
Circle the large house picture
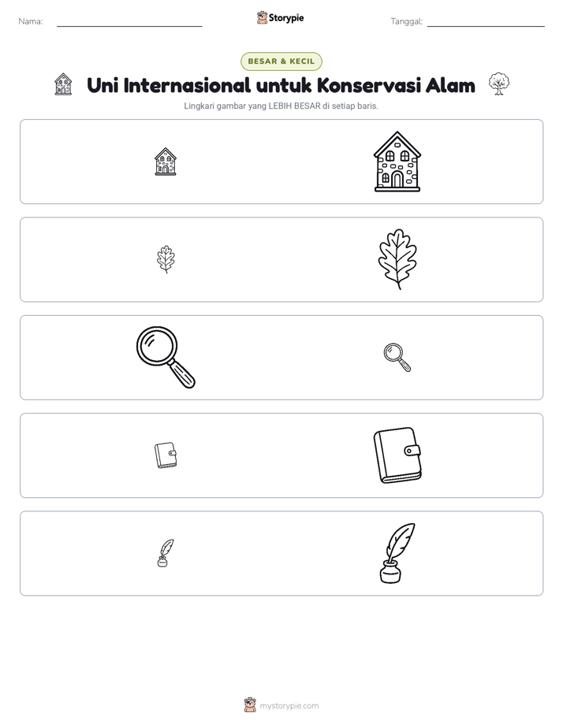tap(397, 162)
